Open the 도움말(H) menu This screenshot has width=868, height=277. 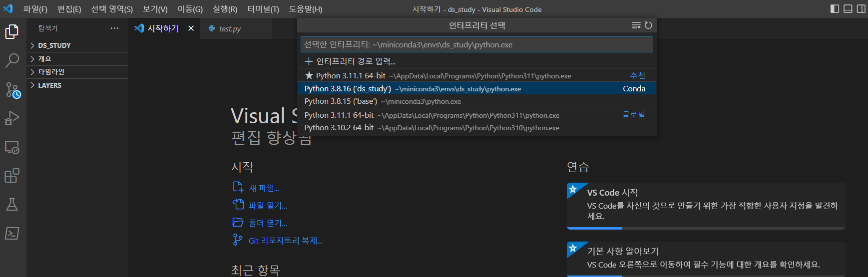[306, 9]
